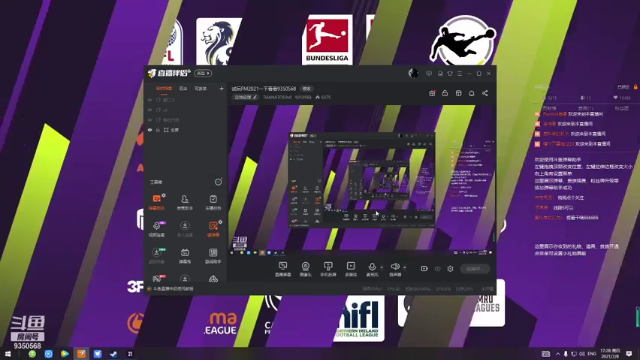
Task: Open the orange danmaku helper tool in toolbox
Action: click(x=157, y=202)
